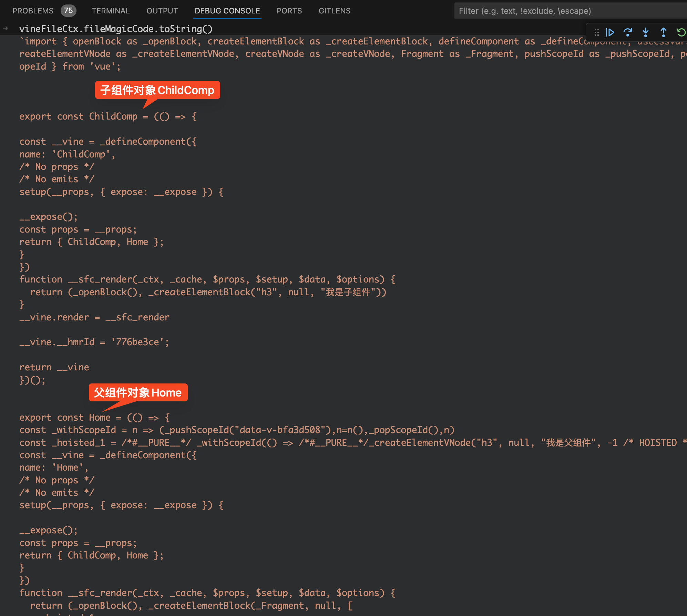687x616 pixels.
Task: Grab the debug toolbar drag handle
Action: click(x=597, y=32)
